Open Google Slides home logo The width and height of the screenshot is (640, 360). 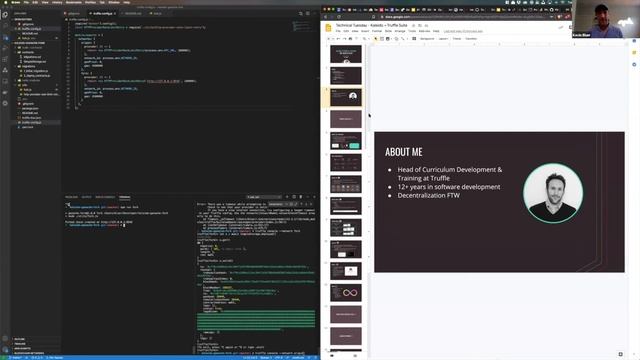328,28
